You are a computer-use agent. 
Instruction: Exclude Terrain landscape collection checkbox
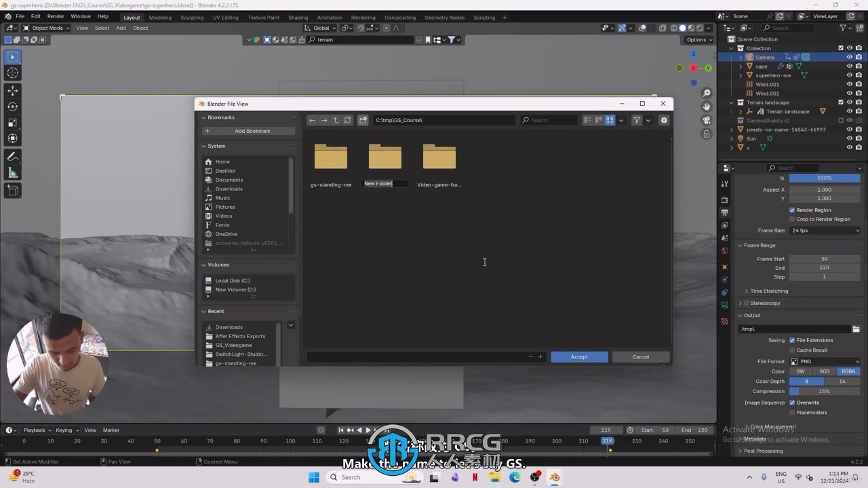[841, 102]
